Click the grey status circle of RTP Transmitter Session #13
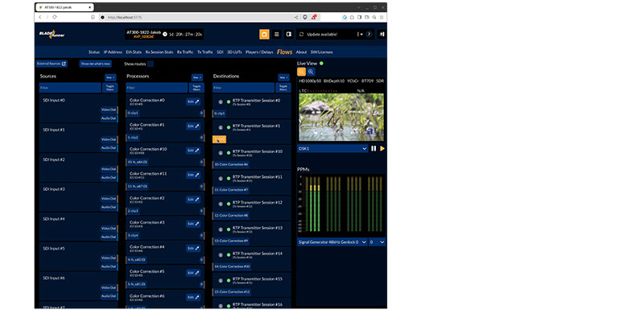Screen dimensions: 644x310 click(x=221, y=229)
